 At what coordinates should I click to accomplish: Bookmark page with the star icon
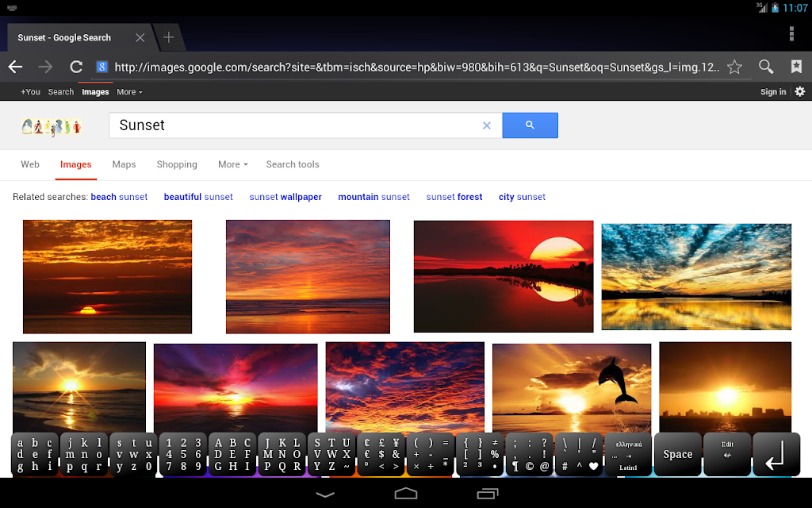(734, 67)
